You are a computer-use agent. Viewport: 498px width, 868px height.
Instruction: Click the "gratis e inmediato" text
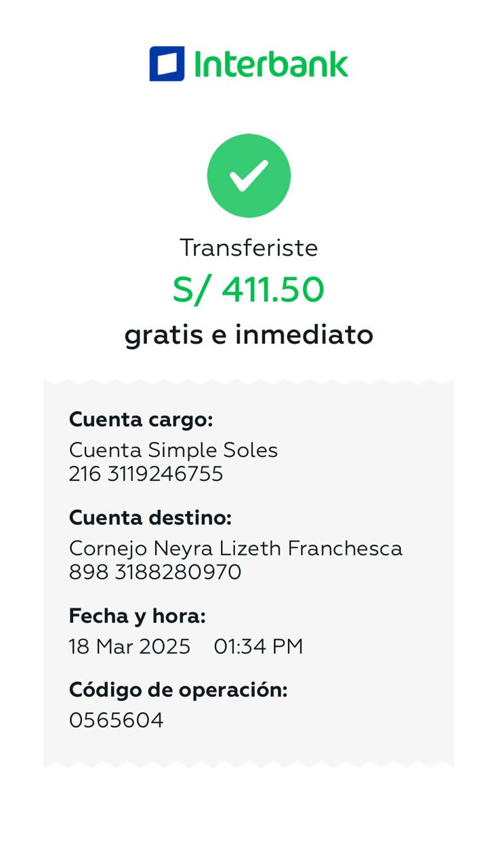point(249,335)
